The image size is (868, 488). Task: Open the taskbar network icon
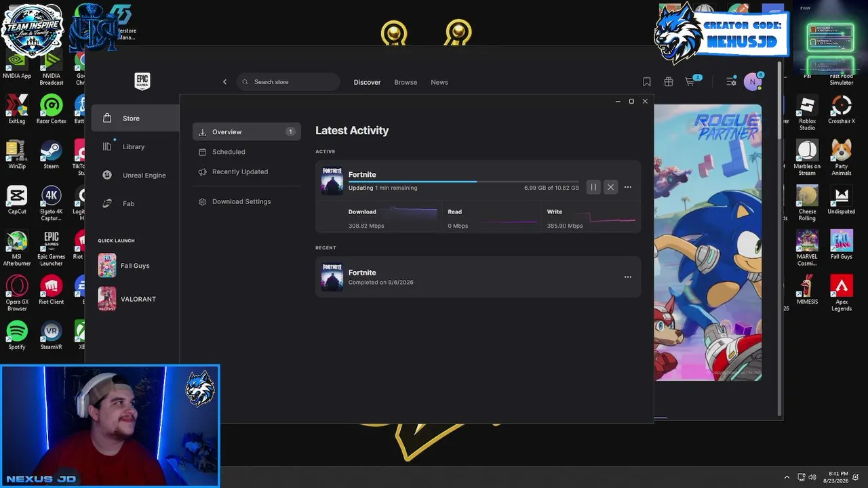point(802,477)
